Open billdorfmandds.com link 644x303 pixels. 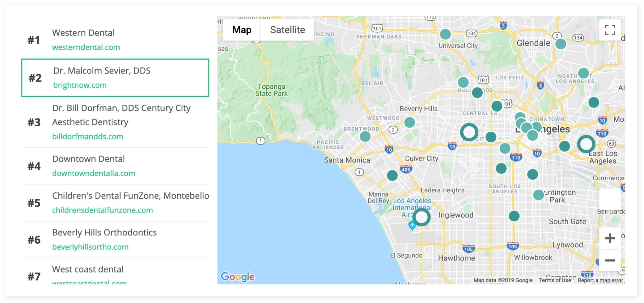click(x=87, y=136)
